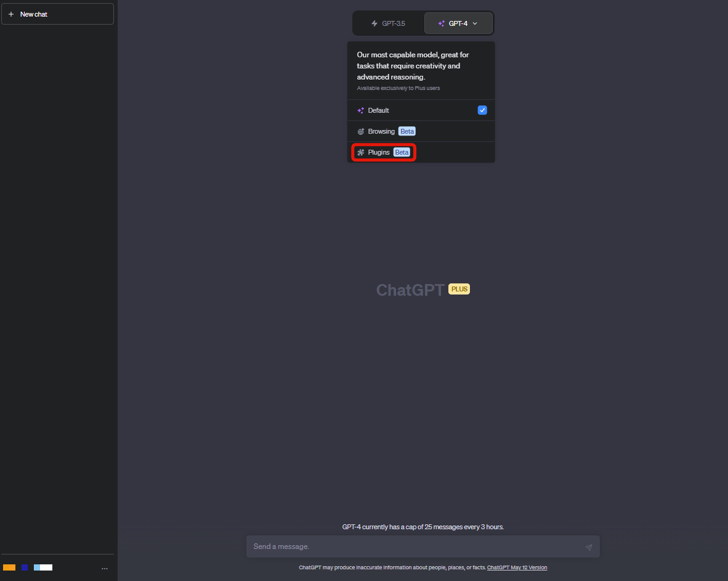Click the lightning bolt icon on GPT-3.5

coord(374,23)
